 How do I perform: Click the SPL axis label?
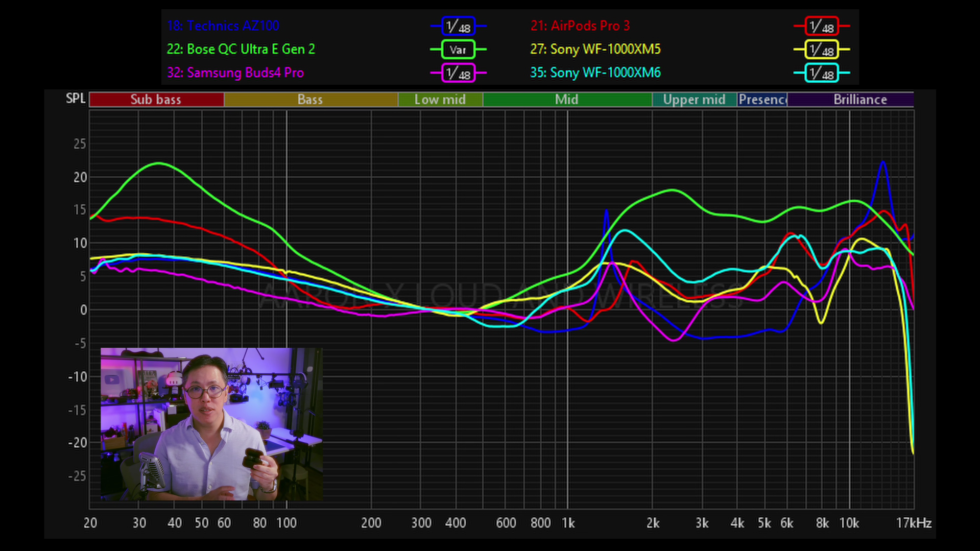[76, 99]
